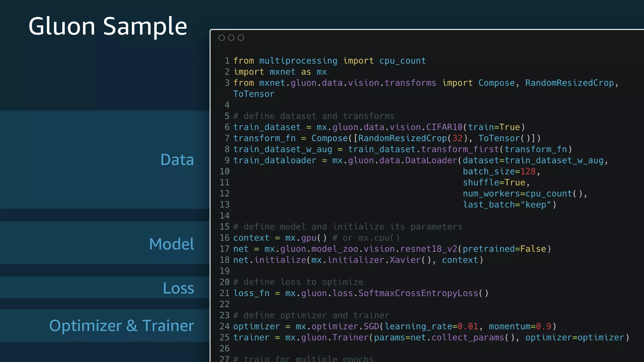The height and width of the screenshot is (362, 644).
Task: Click 'transform_fn' at start of line 7
Action: click(x=264, y=138)
